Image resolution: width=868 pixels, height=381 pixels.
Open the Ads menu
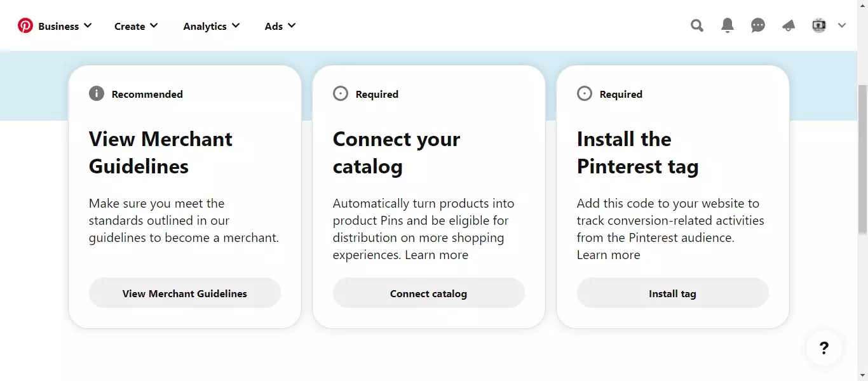[280, 26]
